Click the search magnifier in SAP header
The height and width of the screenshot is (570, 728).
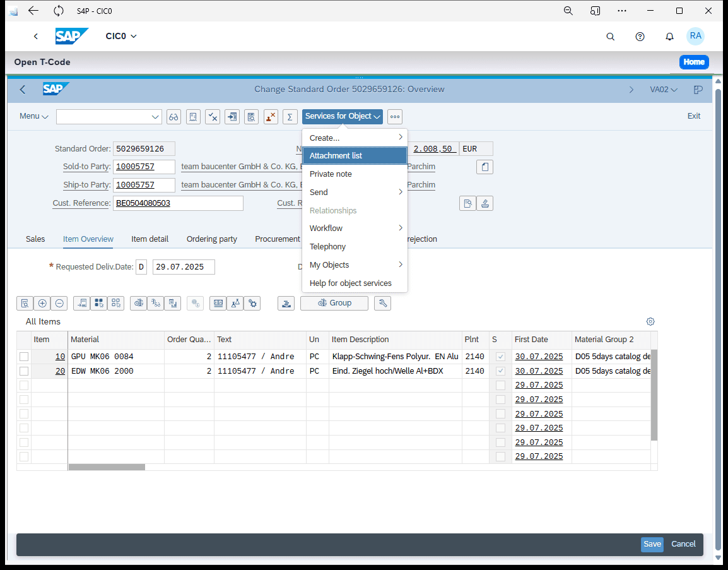point(611,36)
